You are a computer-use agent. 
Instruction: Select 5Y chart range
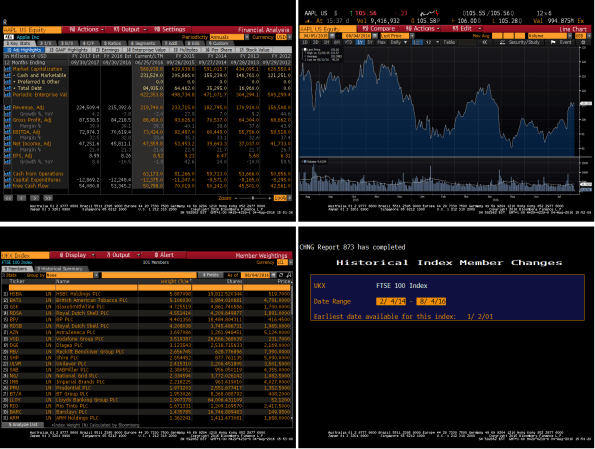(x=370, y=42)
